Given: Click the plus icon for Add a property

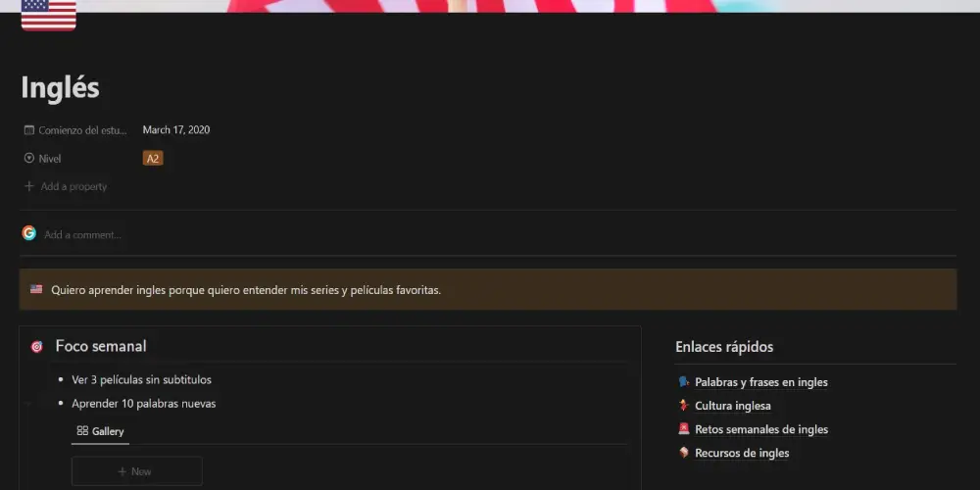Looking at the screenshot, I should pyautogui.click(x=29, y=186).
